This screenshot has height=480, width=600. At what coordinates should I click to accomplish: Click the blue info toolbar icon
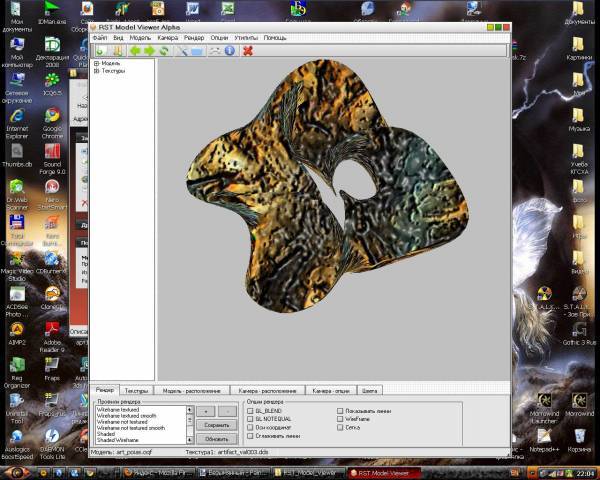pos(228,50)
